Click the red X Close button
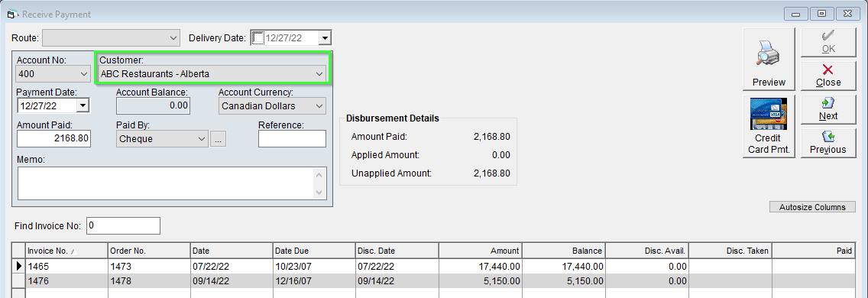Screen dimensions: 868x298 (x=828, y=76)
